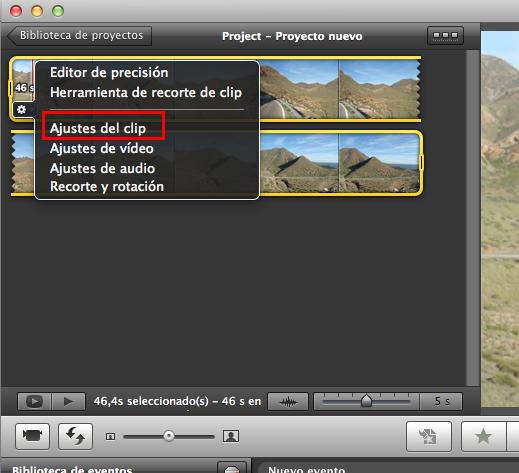Choose Recorte y rotación
Image resolution: width=519 pixels, height=473 pixels.
pos(107,187)
